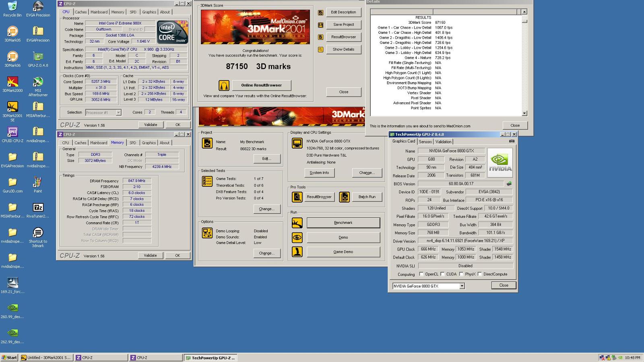Click the Game Demo joystick icon

(297, 252)
